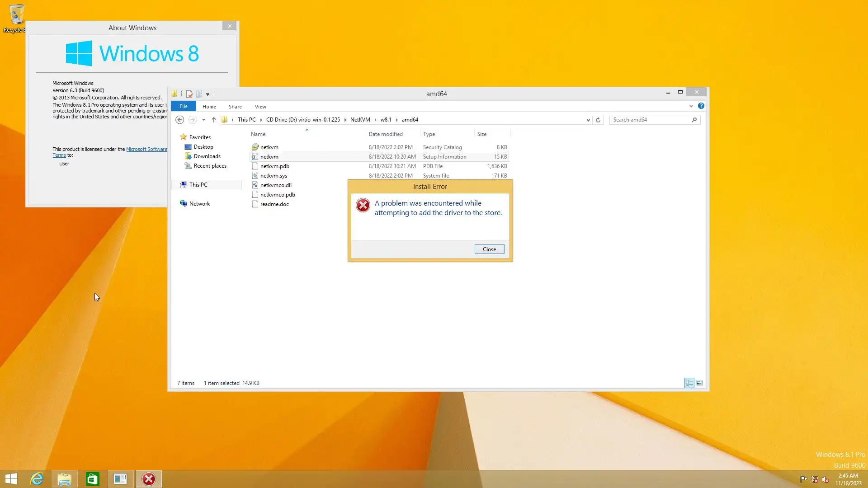Viewport: 868px width, 488px height.
Task: Open Explorer Help question mark icon
Action: click(x=701, y=106)
